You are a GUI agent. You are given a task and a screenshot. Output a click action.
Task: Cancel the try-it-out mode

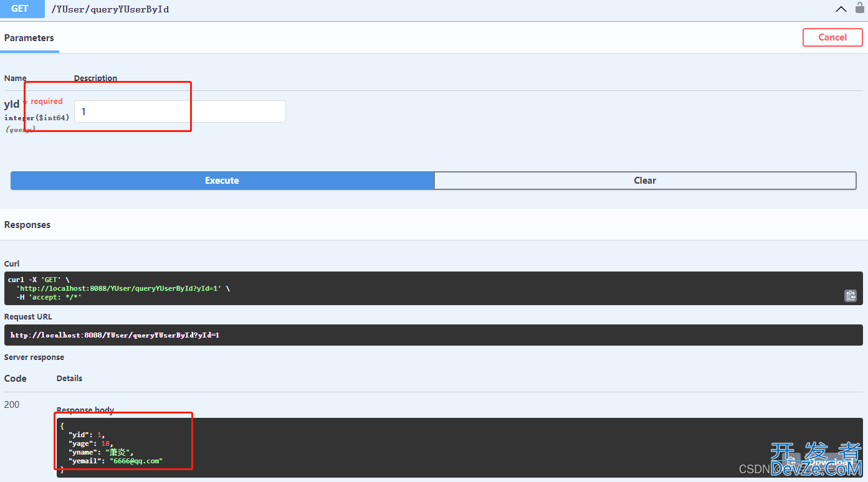tap(832, 37)
